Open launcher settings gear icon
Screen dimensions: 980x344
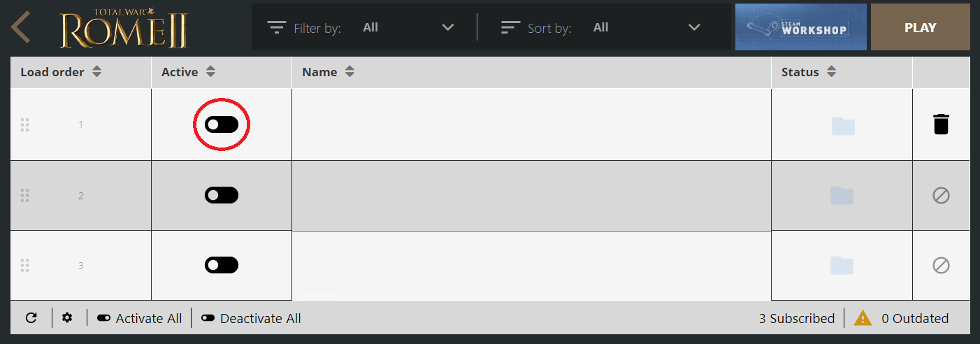pyautogui.click(x=67, y=318)
